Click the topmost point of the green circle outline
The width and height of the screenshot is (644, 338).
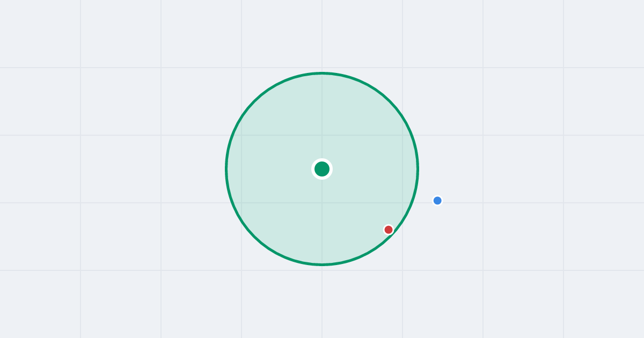pyautogui.click(x=322, y=73)
